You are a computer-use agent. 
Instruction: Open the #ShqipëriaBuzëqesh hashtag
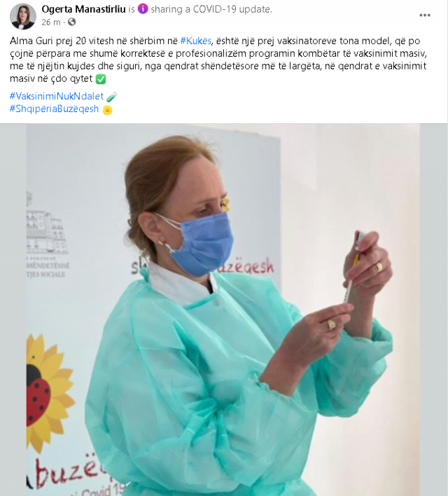(x=54, y=109)
